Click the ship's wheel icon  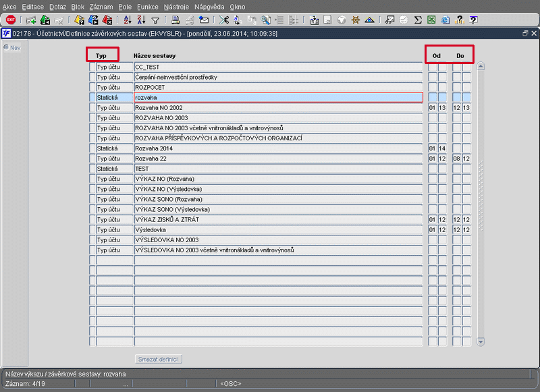coord(356,20)
